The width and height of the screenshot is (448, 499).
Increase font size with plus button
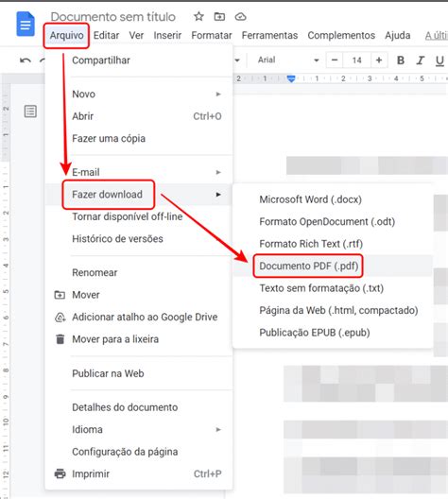[379, 60]
